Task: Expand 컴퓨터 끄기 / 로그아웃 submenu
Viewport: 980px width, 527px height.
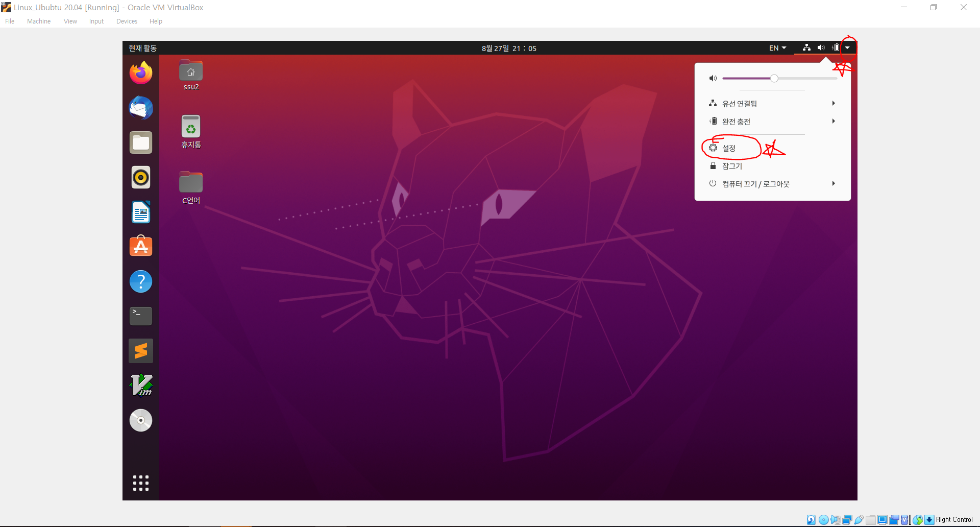Action: (773, 184)
